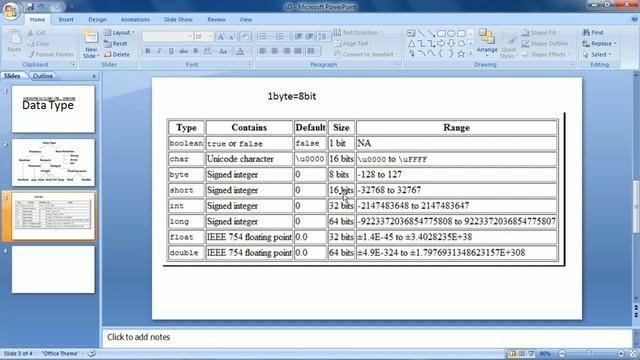The image size is (640, 360).
Task: Open the Font size dropdown
Action: pos(204,37)
